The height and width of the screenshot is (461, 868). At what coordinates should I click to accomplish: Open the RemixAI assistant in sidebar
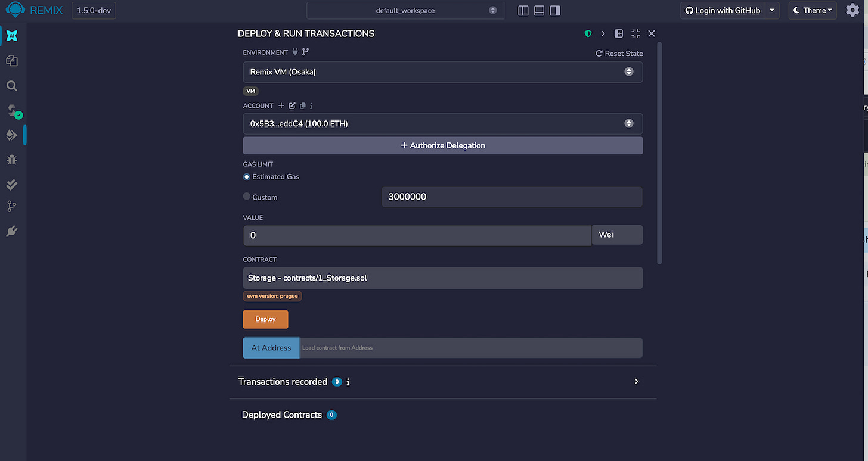pos(12,36)
